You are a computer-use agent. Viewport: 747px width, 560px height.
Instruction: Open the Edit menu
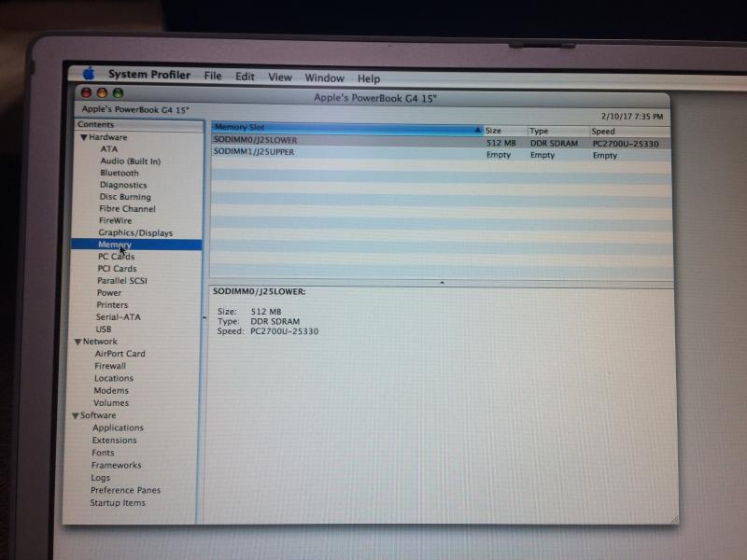[x=245, y=77]
